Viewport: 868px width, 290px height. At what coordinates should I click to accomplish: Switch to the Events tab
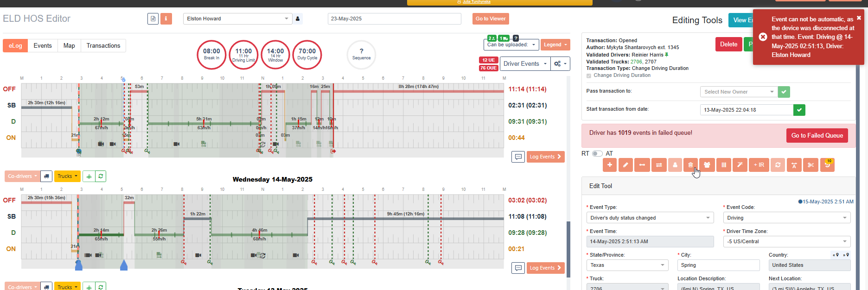[x=43, y=46]
